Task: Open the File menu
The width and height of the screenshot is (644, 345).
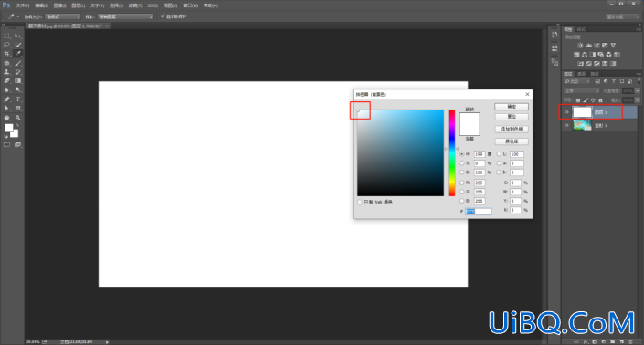Action: 23,5
